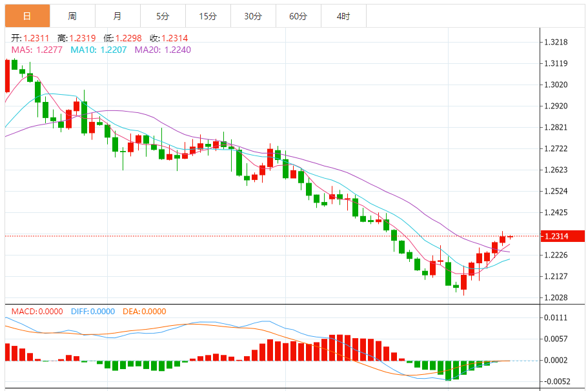Click the 0.0111 MACD axis label
The width and height of the screenshot is (588, 391).
click(x=556, y=318)
